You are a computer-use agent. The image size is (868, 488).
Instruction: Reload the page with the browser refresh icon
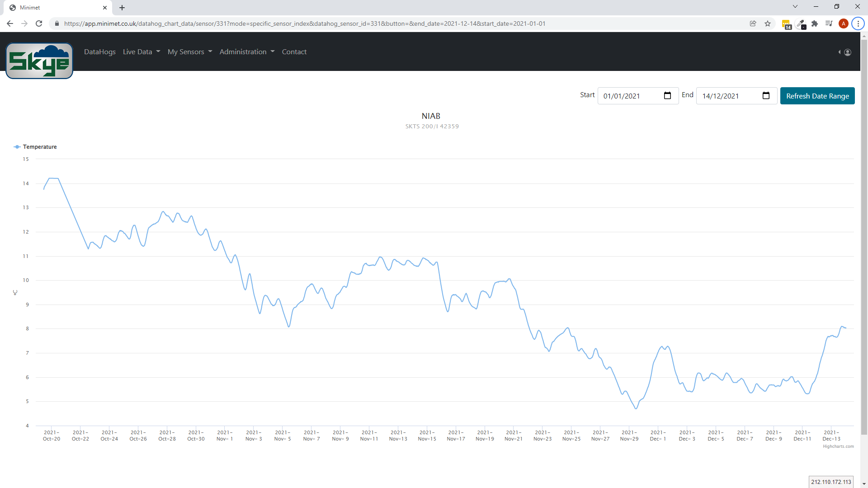(x=39, y=23)
